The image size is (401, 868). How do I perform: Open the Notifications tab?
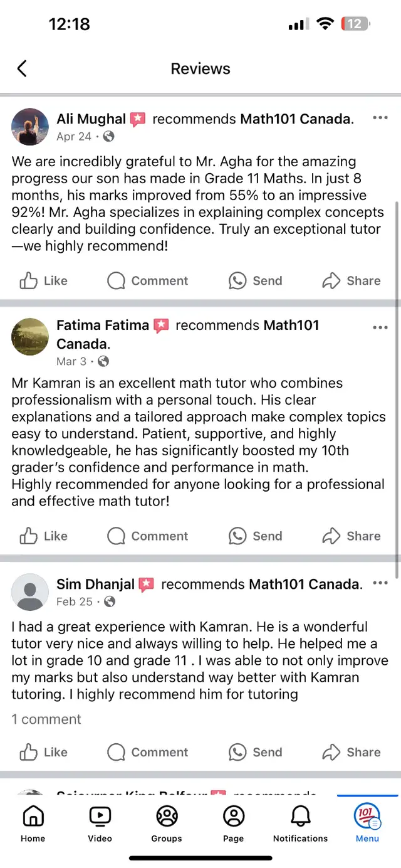300,823
